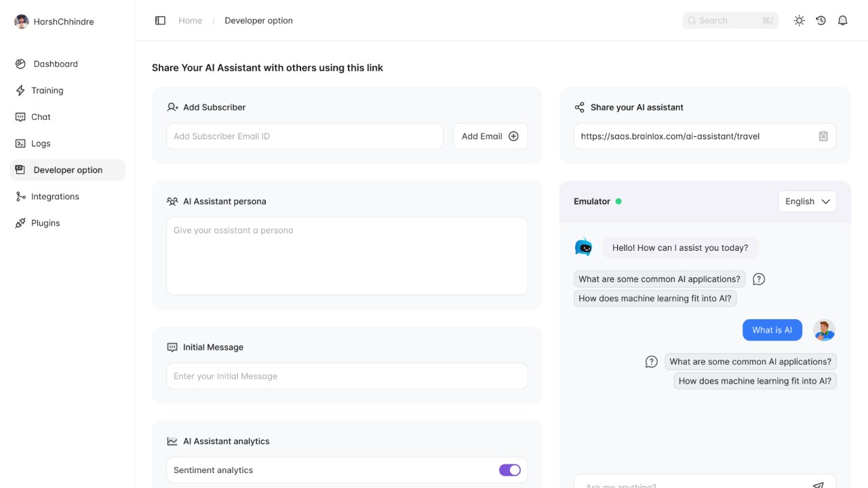Navigate to Home breadcrumb
The height and width of the screenshot is (488, 868).
coord(190,20)
